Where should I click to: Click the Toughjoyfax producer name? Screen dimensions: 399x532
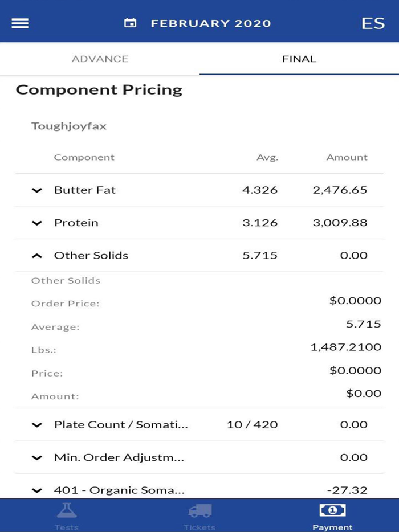tap(69, 126)
